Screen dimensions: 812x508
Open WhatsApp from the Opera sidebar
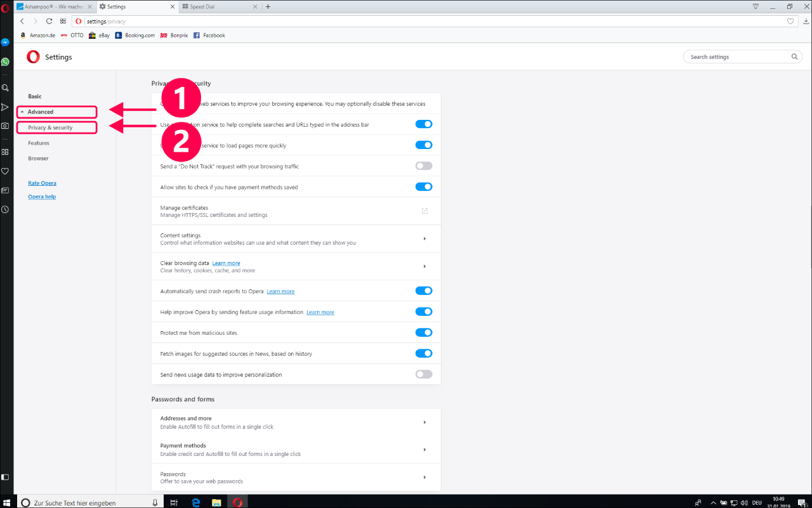(x=5, y=62)
